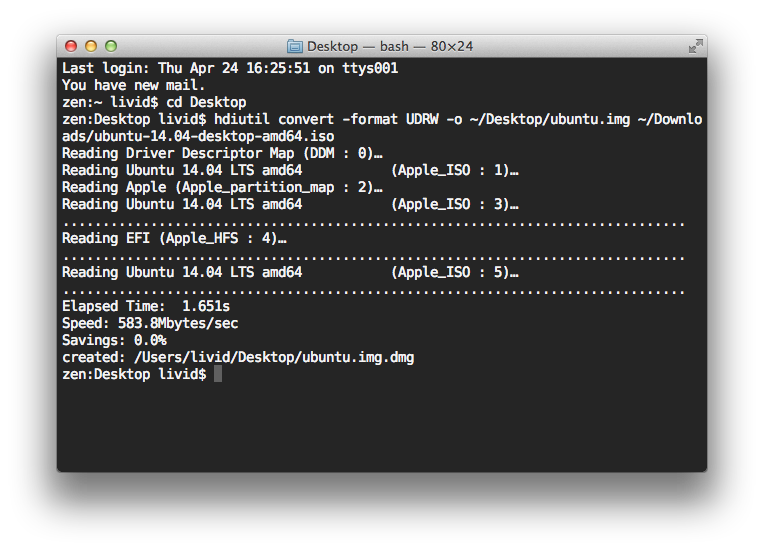Screen dimensions: 764x551
Task: Click the final 'zen:Desktop livid$' prompt
Action: tap(134, 374)
